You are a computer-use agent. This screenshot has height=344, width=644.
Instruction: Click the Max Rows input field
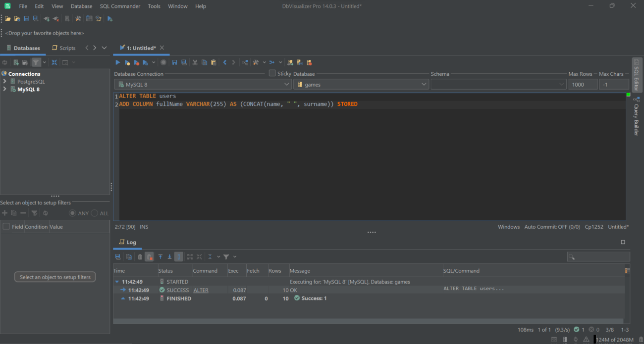pos(583,85)
